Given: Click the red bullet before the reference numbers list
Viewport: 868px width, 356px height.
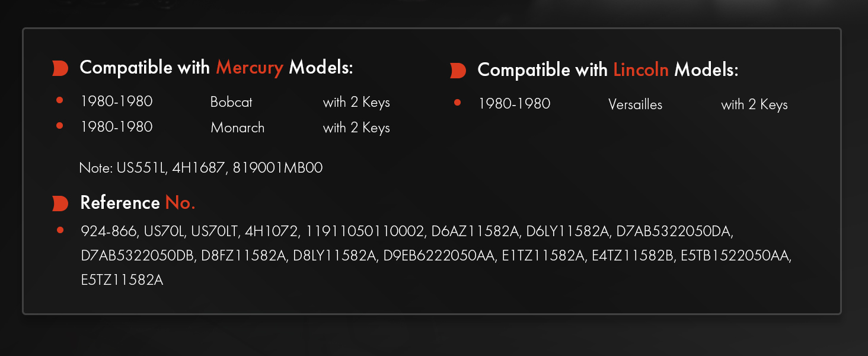Looking at the screenshot, I should (60, 230).
